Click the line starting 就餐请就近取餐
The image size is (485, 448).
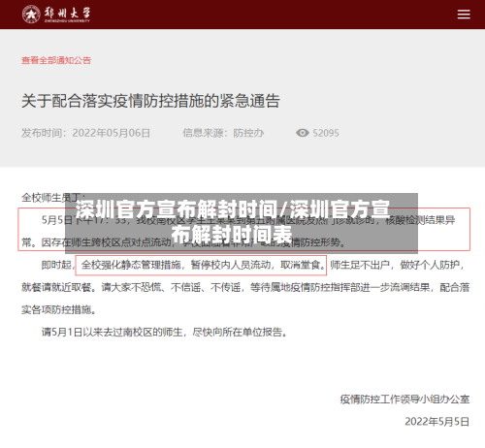[245, 287]
